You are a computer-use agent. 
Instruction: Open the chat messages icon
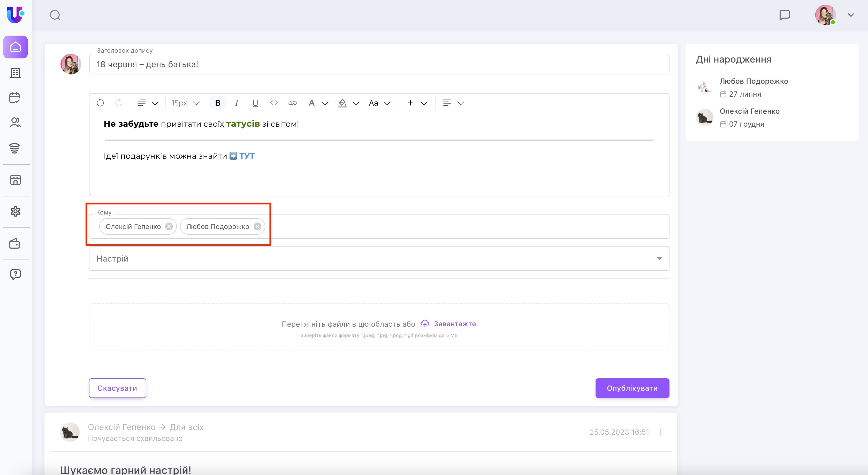coord(785,15)
